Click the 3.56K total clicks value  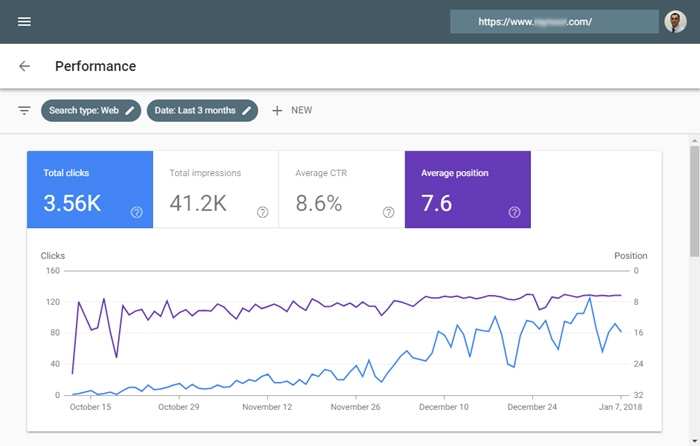72,203
